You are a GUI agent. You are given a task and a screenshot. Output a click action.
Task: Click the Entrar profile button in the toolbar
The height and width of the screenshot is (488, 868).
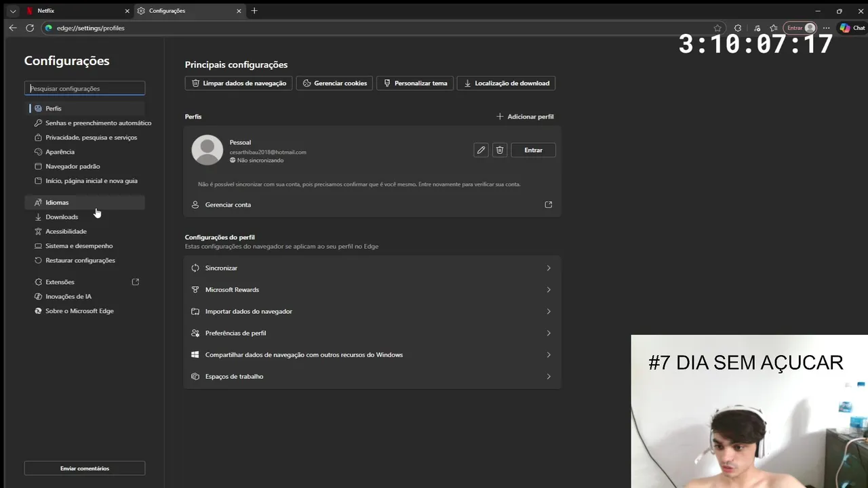click(800, 28)
